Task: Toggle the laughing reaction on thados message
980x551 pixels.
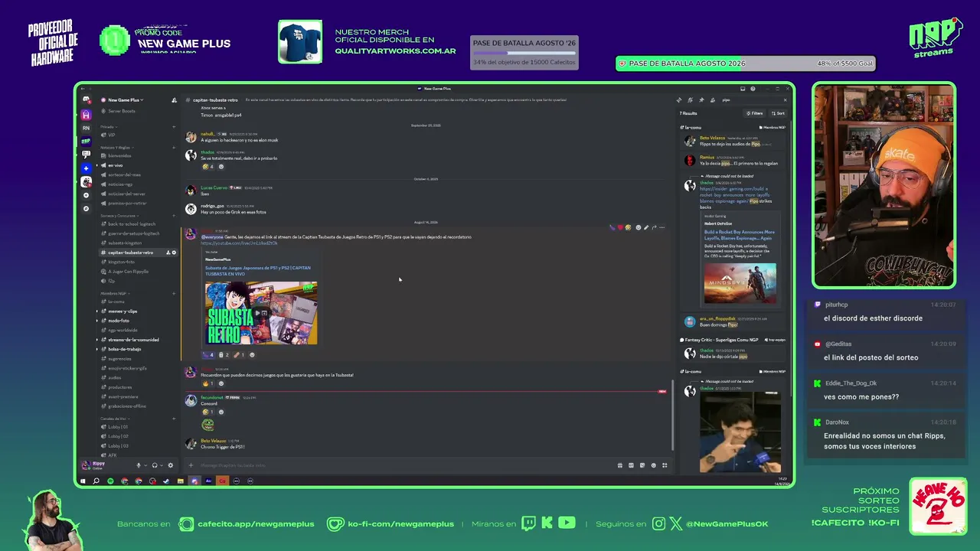Action: tap(207, 166)
